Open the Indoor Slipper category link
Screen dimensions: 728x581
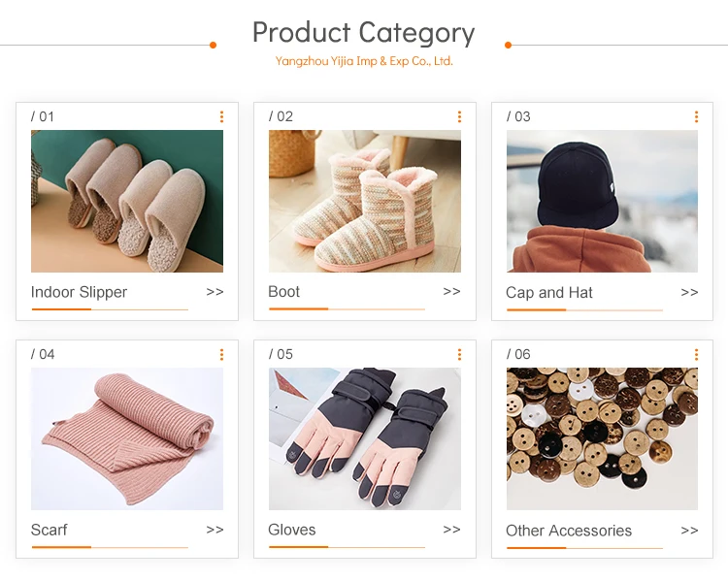click(79, 292)
